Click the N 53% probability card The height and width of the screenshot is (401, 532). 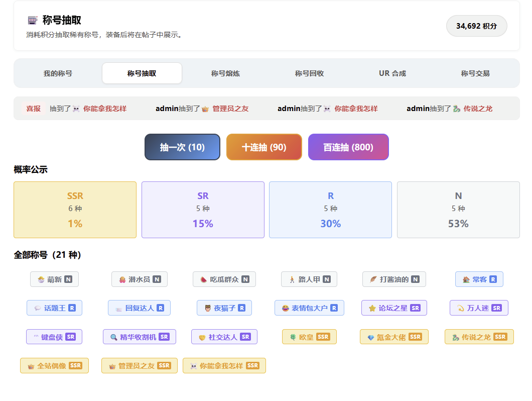[458, 210]
